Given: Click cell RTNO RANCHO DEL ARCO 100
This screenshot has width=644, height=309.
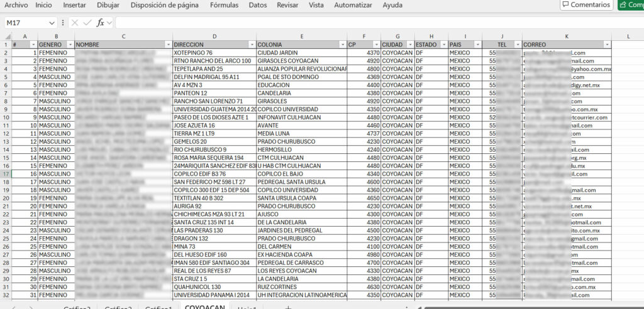Looking at the screenshot, I should [x=214, y=61].
